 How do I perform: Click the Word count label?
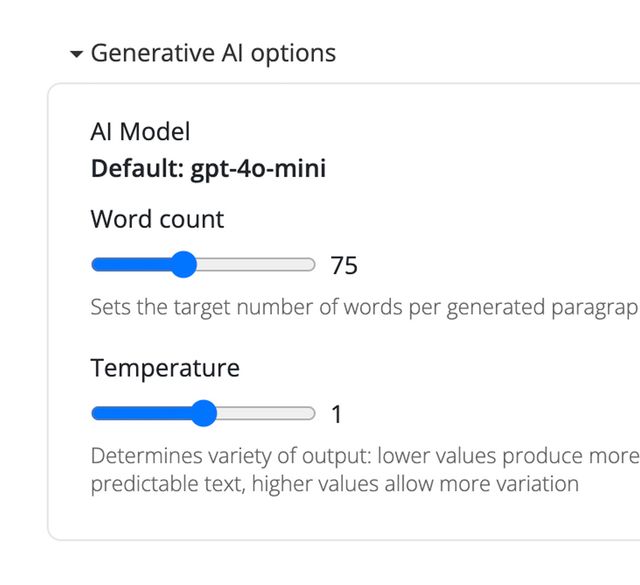[x=157, y=219]
